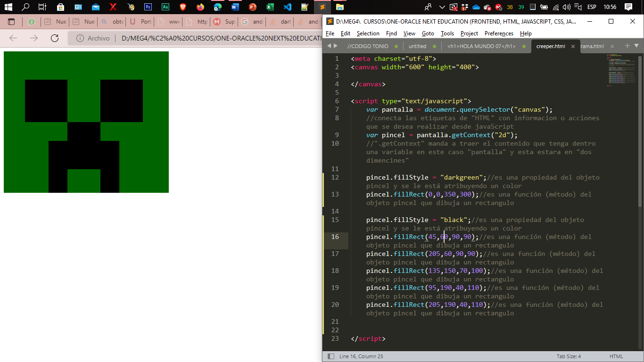Screen dimensions: 644x362
Task: Go to next tab arrow in Sublime
Action: tap(336, 46)
